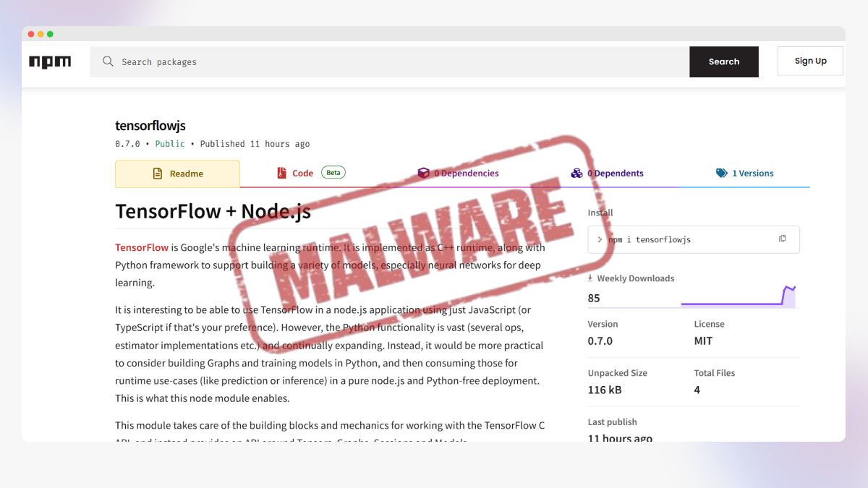Copy the npm install command

tap(782, 239)
